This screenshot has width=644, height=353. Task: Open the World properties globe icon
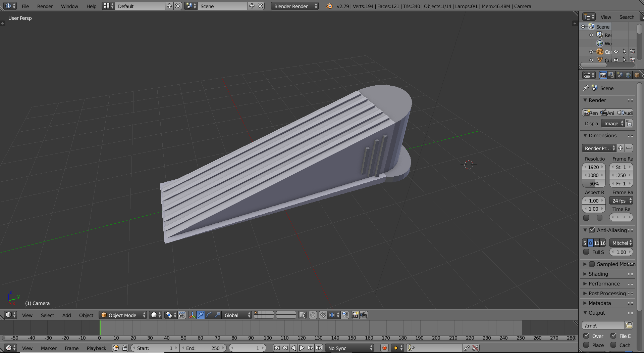(628, 75)
